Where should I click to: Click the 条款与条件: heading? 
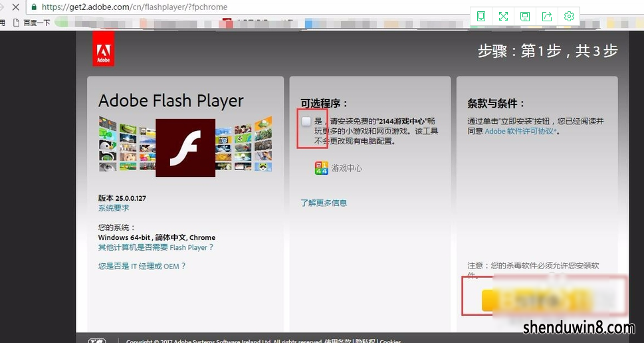[496, 103]
